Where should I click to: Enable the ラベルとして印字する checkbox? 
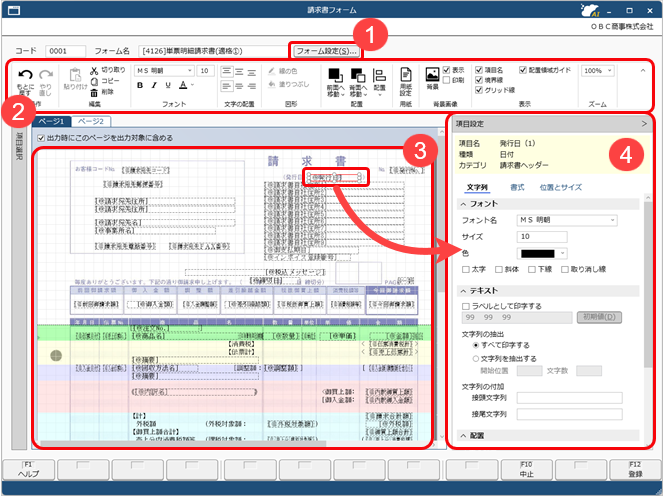pyautogui.click(x=466, y=305)
